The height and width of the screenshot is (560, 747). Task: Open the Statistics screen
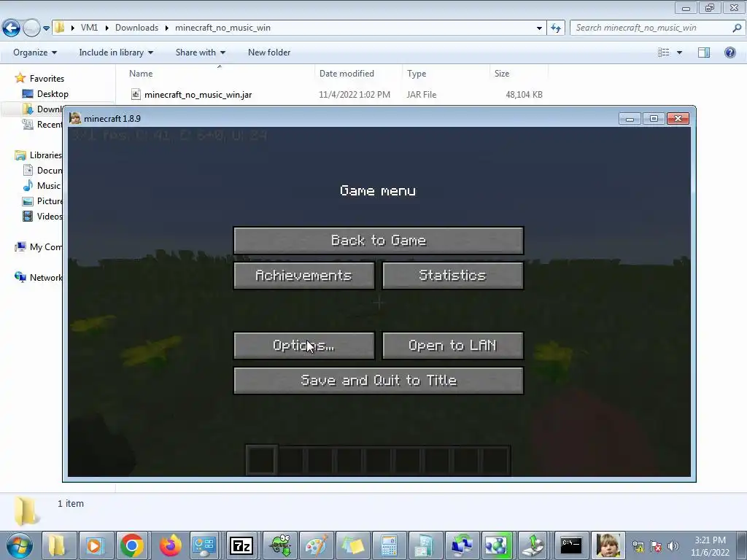452,276
